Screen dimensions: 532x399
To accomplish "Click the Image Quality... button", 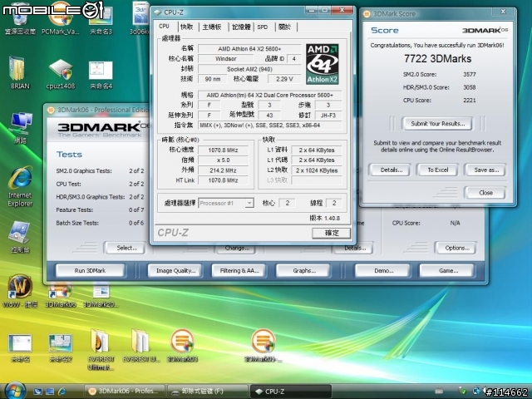I will tap(175, 270).
